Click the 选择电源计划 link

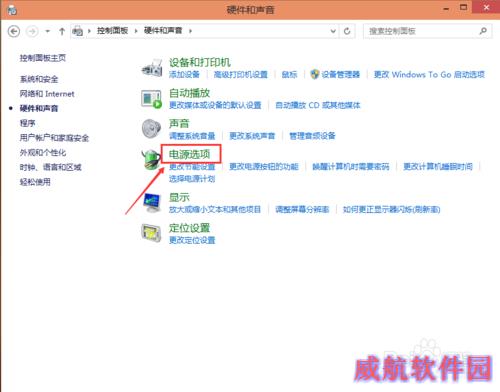192,179
